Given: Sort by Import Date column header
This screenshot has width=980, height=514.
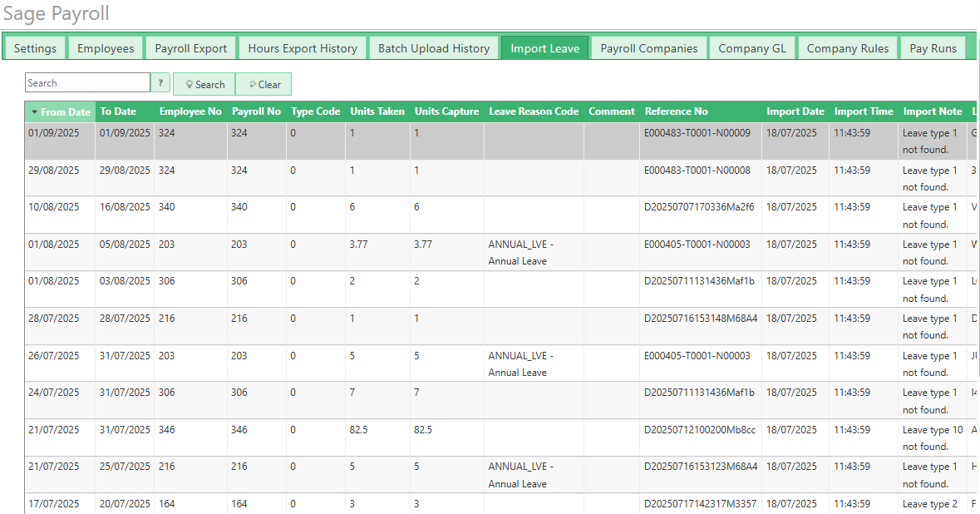Looking at the screenshot, I should coord(795,111).
